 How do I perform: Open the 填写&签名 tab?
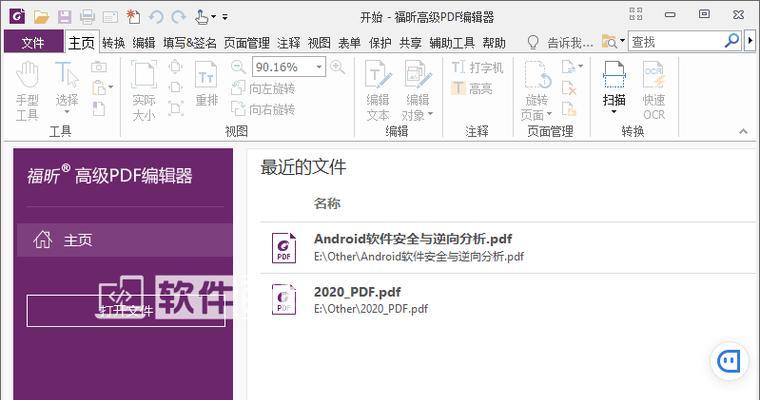click(190, 43)
